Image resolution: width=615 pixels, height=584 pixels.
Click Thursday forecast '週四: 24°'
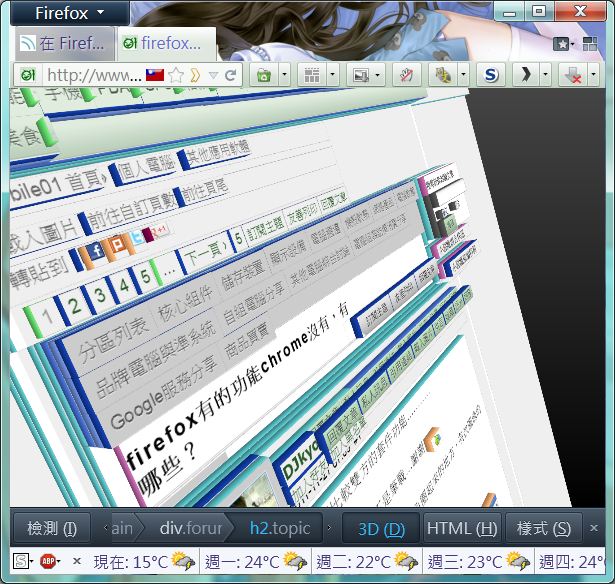[x=571, y=562]
